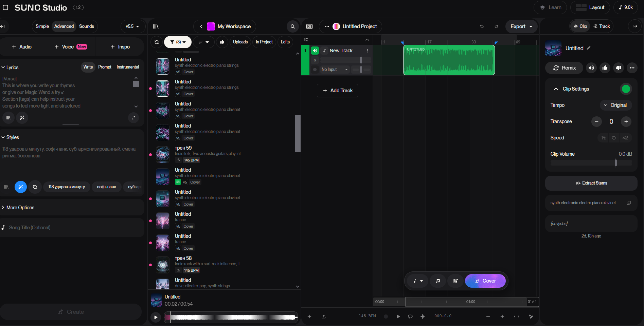Click the magic wand in Lyrics section
Image resolution: width=644 pixels, height=326 pixels.
pyautogui.click(x=22, y=118)
